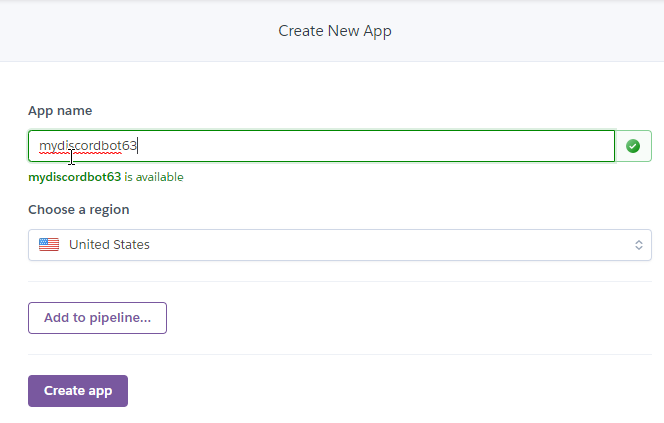The image size is (664, 423).
Task: Click the typed mydiscordbot63 text in field
Action: (x=88, y=146)
